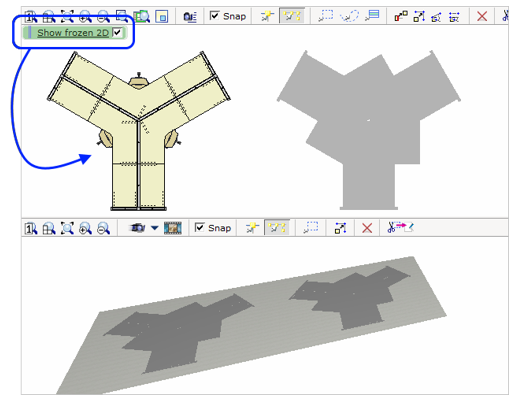This screenshot has height=406, width=518.
Task: Click the highlighted multi-select tool in the top toolbar
Action: [292, 16]
